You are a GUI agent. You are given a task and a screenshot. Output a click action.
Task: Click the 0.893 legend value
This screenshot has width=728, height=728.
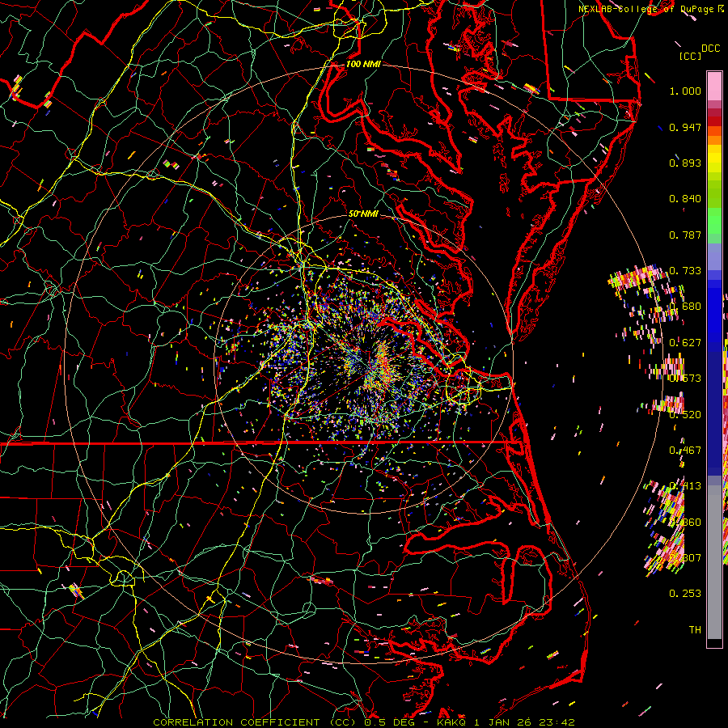pyautogui.click(x=685, y=163)
